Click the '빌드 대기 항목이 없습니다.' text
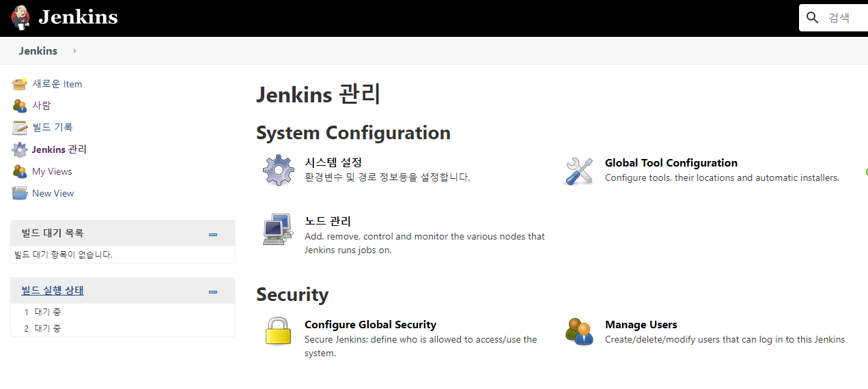This screenshot has width=868, height=389. (x=64, y=255)
